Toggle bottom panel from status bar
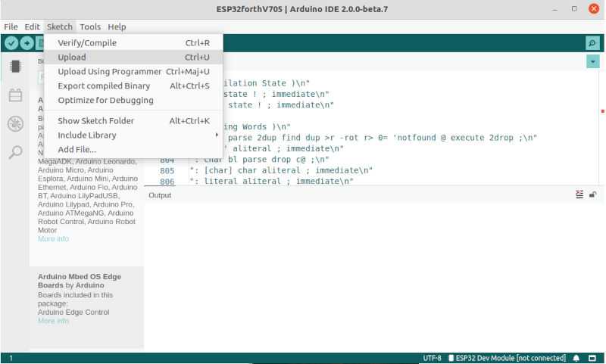This screenshot has width=606, height=364. (x=592, y=358)
